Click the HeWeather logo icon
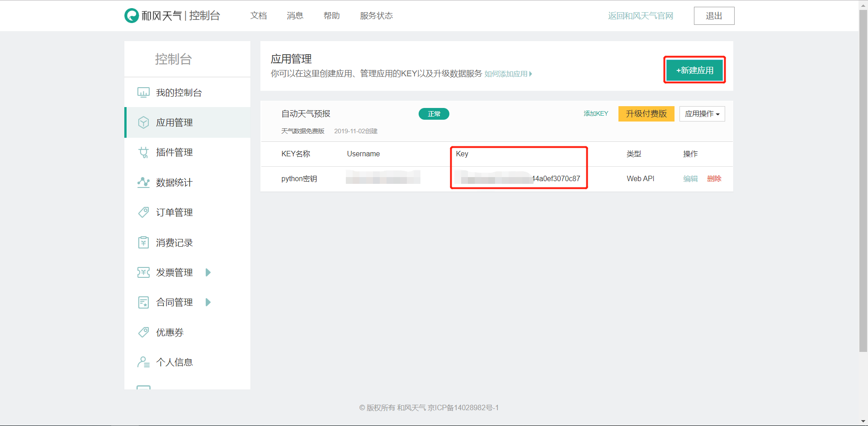This screenshot has width=868, height=426. point(132,16)
